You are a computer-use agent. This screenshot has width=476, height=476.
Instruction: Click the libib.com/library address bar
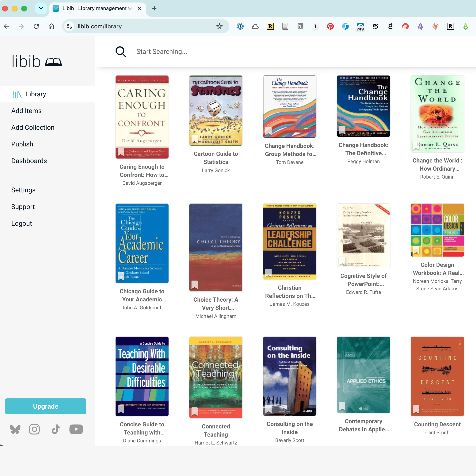point(145,26)
